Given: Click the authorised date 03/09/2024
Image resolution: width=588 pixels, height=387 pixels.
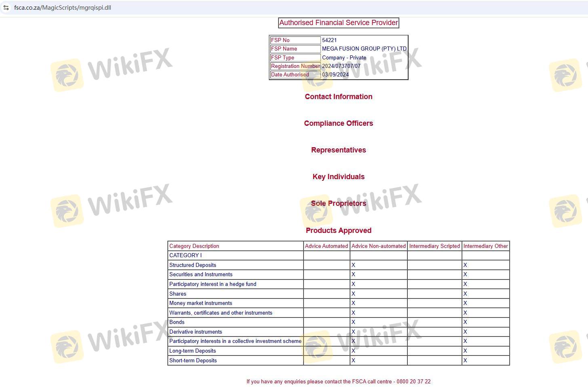Looking at the screenshot, I should coord(335,74).
